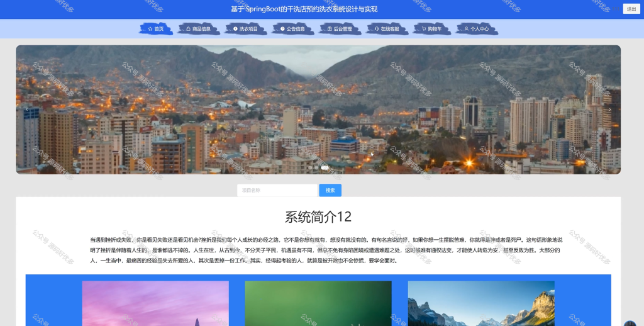Click the 退出 logout button
This screenshot has width=644, height=326.
pyautogui.click(x=631, y=9)
